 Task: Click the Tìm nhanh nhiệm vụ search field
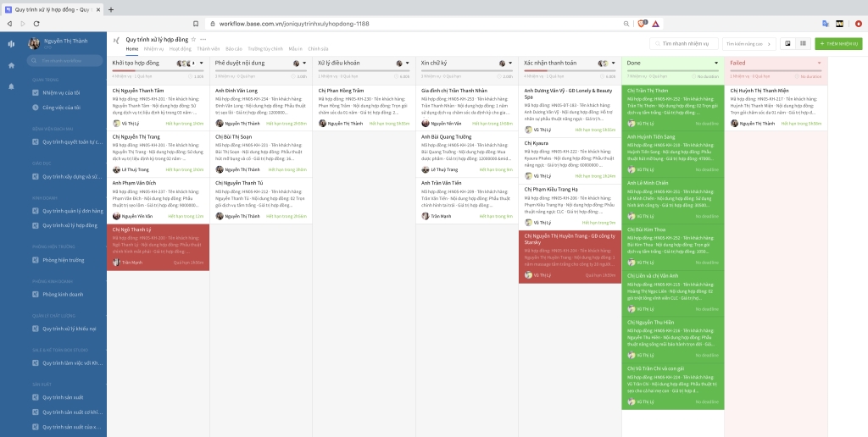coord(685,43)
